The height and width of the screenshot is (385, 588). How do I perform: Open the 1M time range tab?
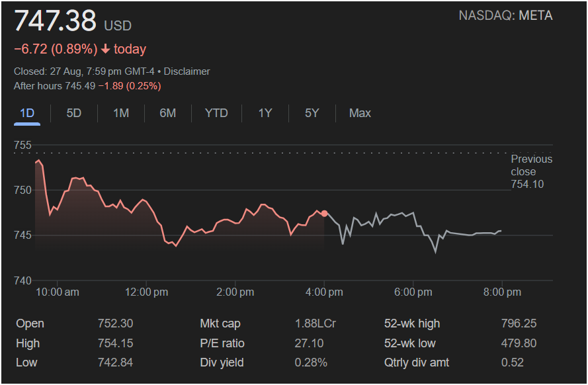120,113
